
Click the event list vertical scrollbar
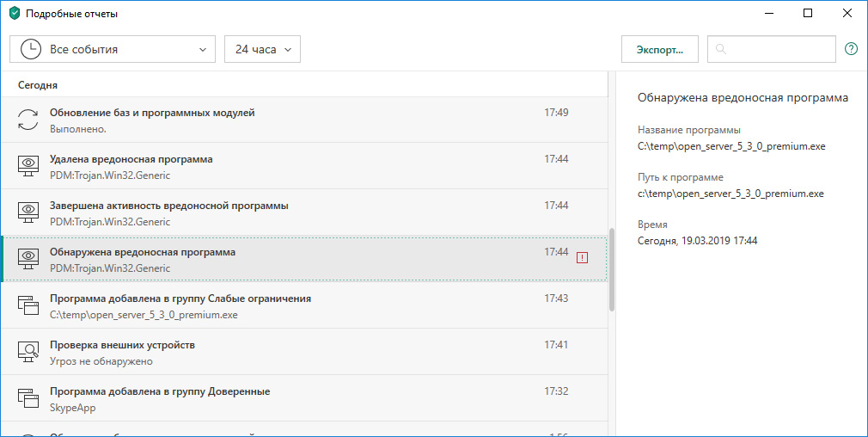pos(612,268)
